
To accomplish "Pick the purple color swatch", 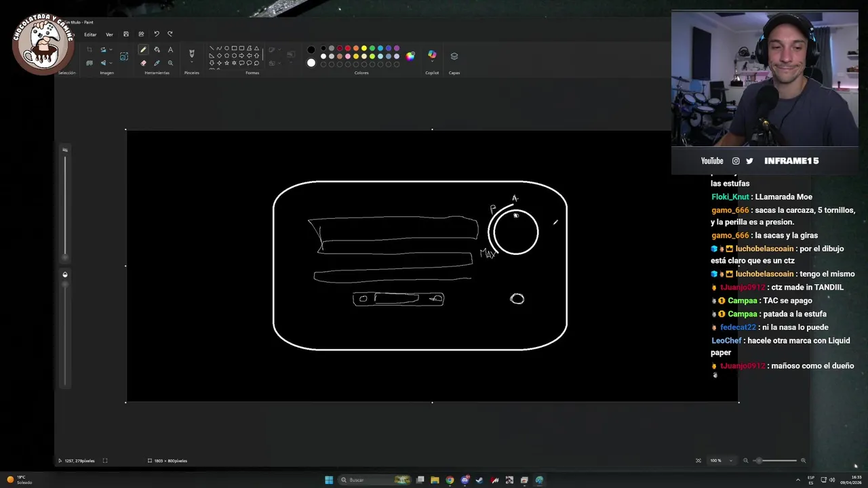I will [397, 48].
